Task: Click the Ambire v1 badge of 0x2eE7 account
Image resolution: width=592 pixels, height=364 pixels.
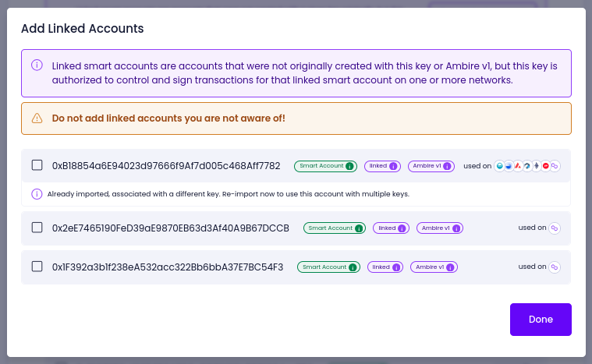Action: 440,228
